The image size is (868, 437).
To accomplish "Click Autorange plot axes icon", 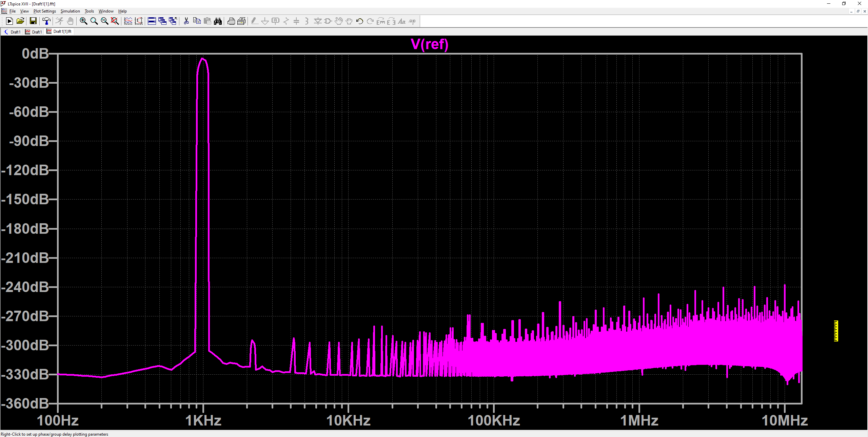I will pyautogui.click(x=139, y=21).
